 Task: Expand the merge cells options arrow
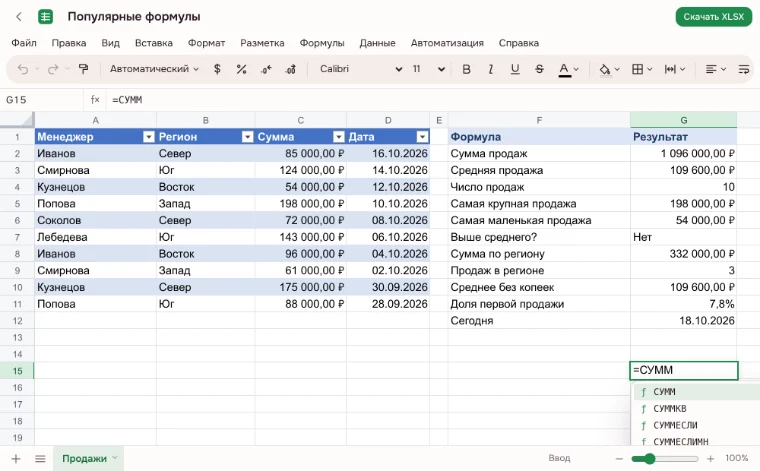(x=682, y=69)
